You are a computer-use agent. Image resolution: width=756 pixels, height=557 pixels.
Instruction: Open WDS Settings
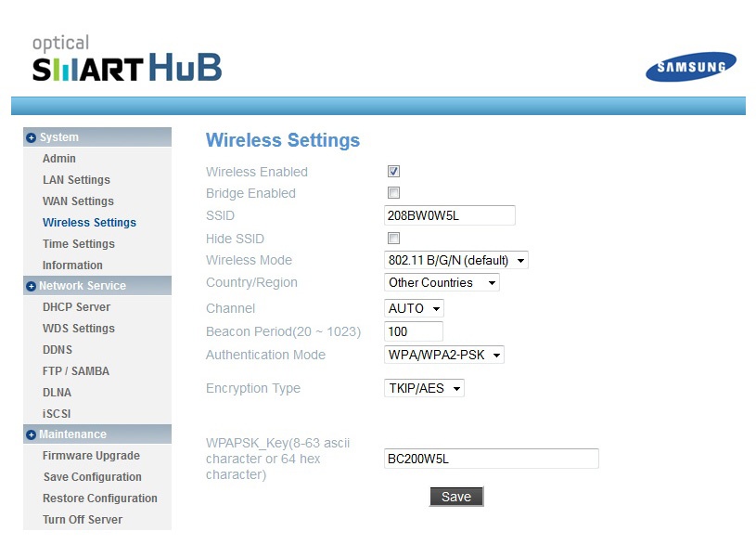(x=79, y=329)
